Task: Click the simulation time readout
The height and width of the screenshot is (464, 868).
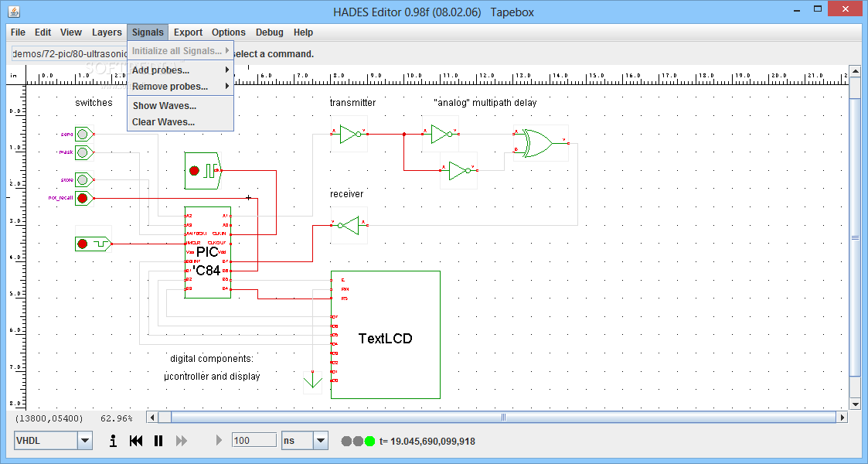Action: click(x=427, y=442)
